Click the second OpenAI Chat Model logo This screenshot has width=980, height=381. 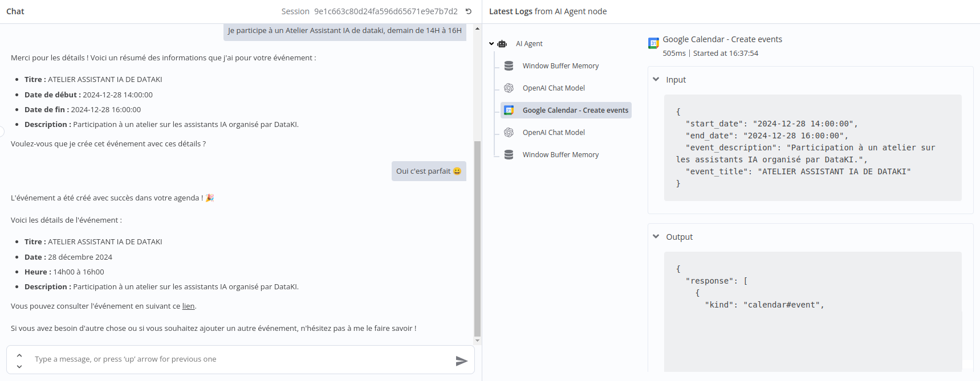click(509, 133)
